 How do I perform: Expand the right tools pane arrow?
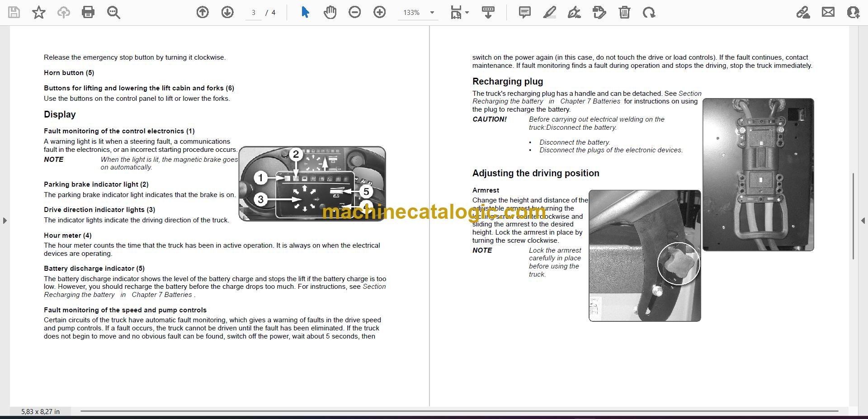point(863,221)
